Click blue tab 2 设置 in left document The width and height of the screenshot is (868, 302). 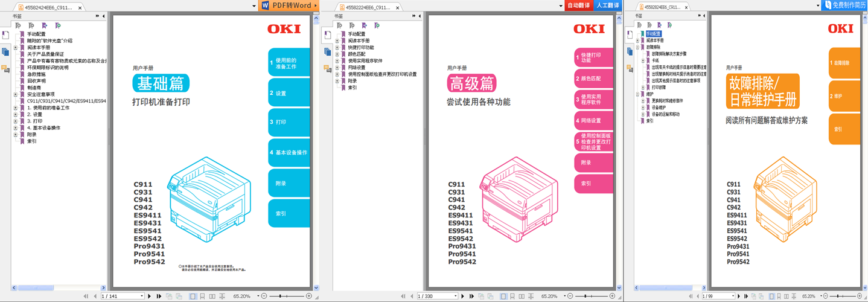click(x=289, y=94)
